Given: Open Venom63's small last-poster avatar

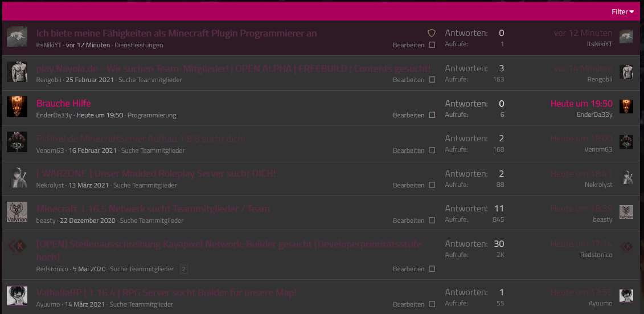Looking at the screenshot, I should (x=626, y=142).
